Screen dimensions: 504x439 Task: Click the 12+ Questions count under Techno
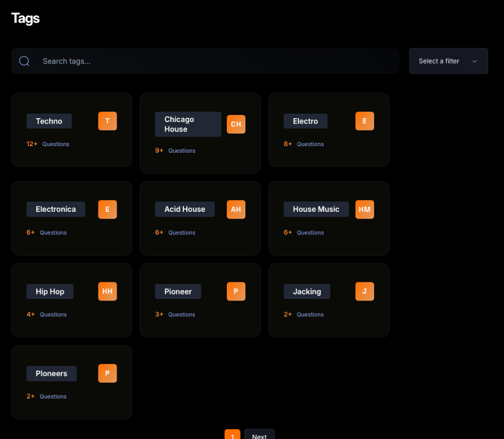click(x=48, y=144)
